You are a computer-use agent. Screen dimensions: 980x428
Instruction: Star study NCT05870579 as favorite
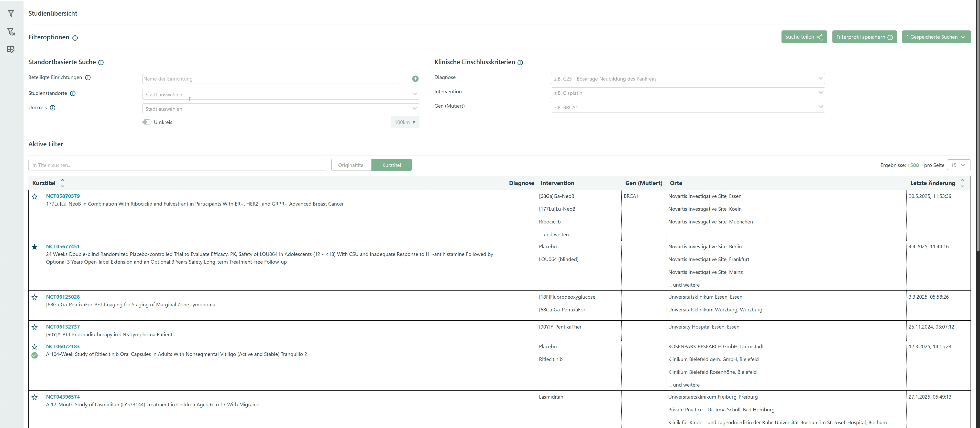[x=35, y=197]
